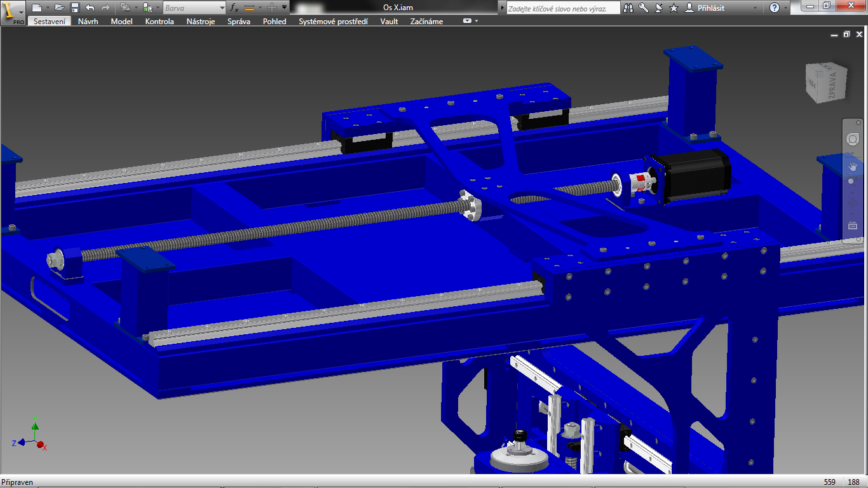The height and width of the screenshot is (488, 868).
Task: Click the Steering Wheel icon in navigation bar
Action: 852,139
